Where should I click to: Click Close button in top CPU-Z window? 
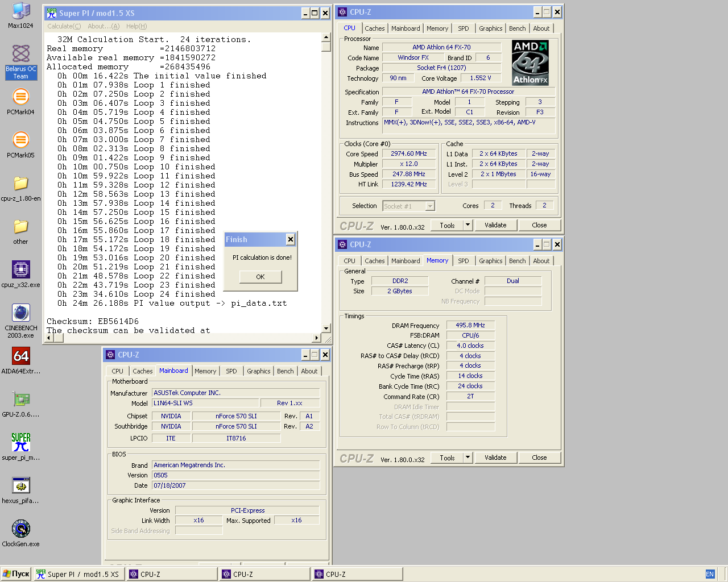tap(539, 225)
